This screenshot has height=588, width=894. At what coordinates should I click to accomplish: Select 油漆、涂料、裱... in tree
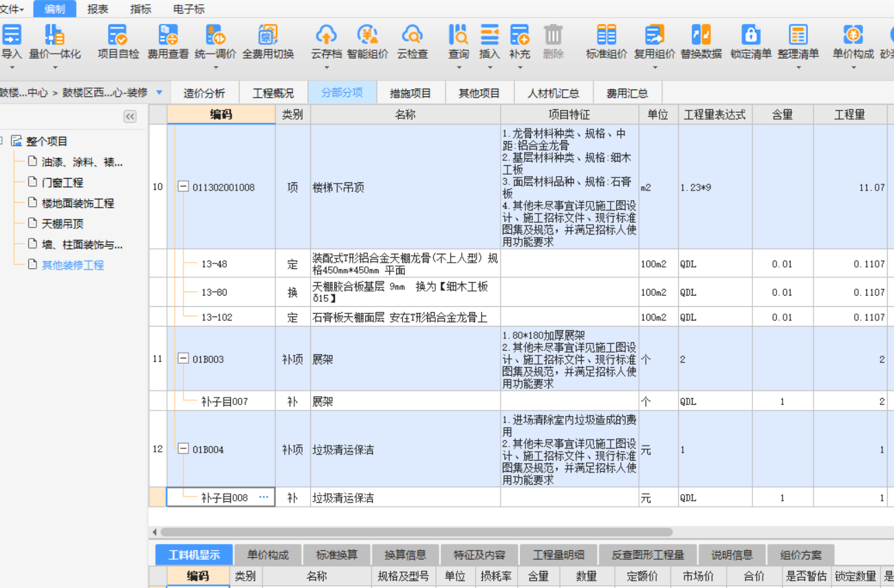[x=82, y=162]
